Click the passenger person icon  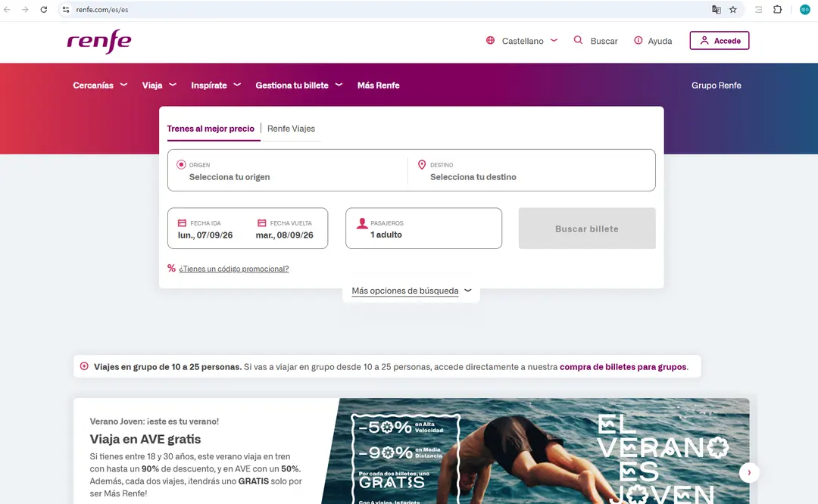click(x=362, y=223)
